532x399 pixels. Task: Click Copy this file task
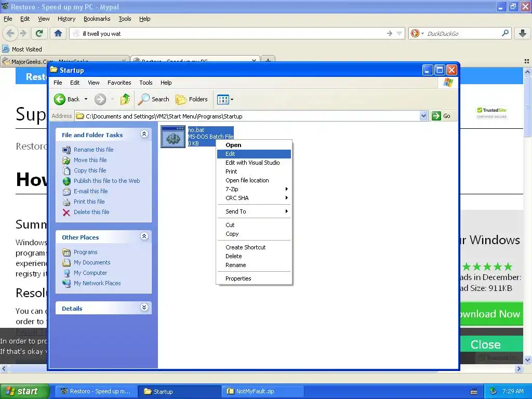point(90,170)
